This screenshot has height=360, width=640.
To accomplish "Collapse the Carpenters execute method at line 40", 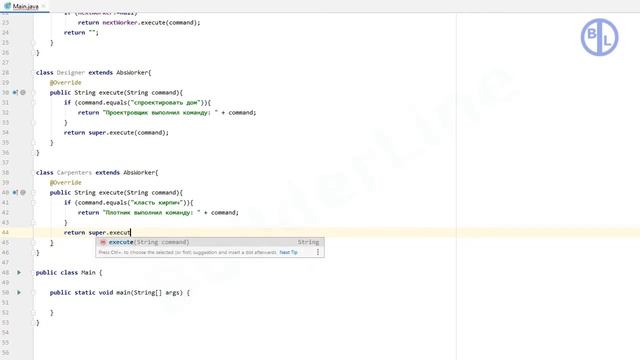I will [34, 193].
